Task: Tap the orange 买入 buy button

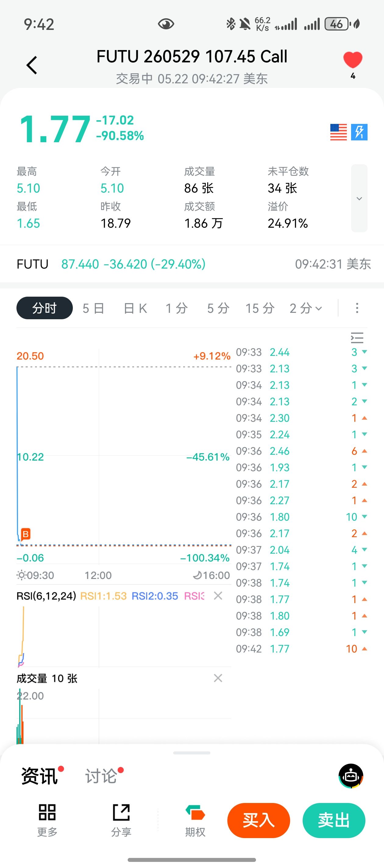Action: coord(258,820)
